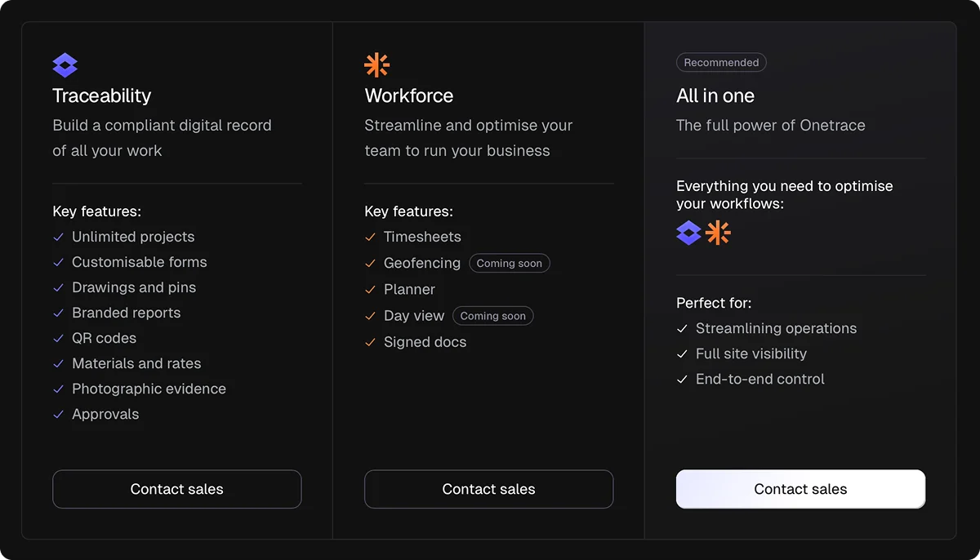Click the checkmark next to QR codes
The image size is (980, 560).
point(58,338)
